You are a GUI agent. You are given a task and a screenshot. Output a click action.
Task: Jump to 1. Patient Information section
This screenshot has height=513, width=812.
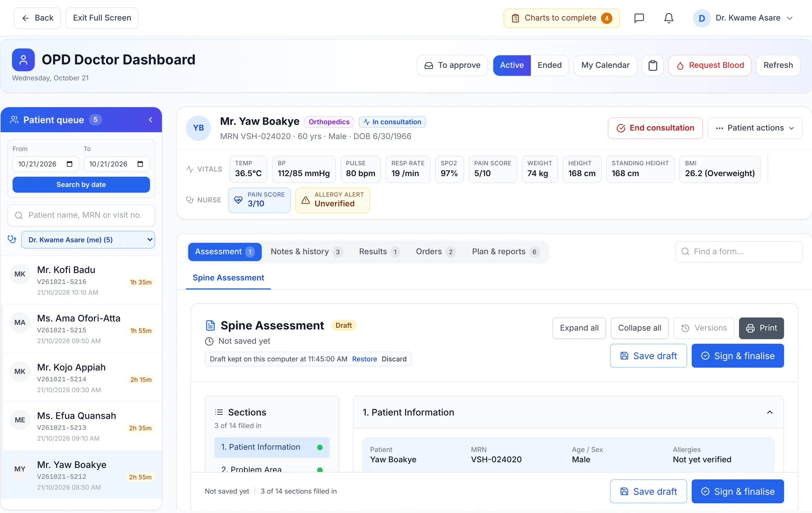[272, 447]
